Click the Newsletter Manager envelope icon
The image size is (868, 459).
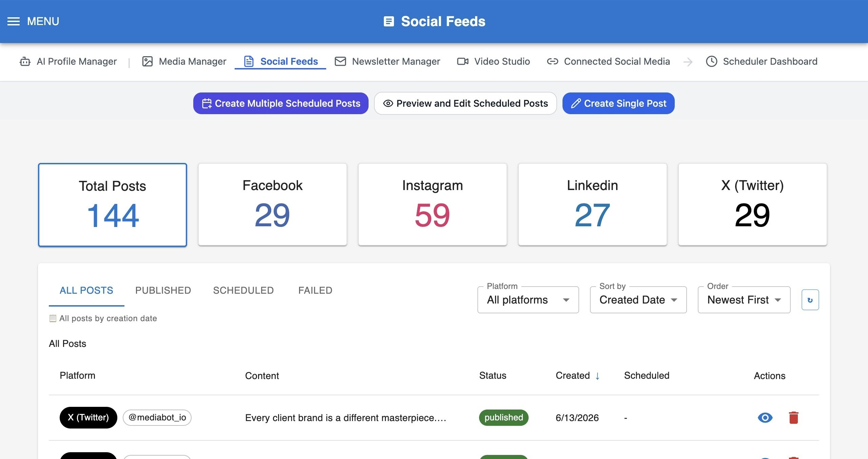[340, 61]
